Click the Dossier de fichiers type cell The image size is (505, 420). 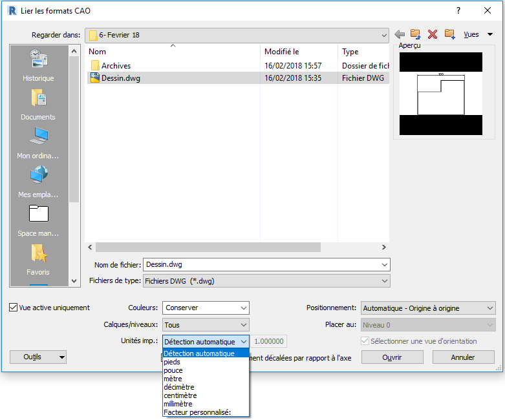tap(365, 66)
